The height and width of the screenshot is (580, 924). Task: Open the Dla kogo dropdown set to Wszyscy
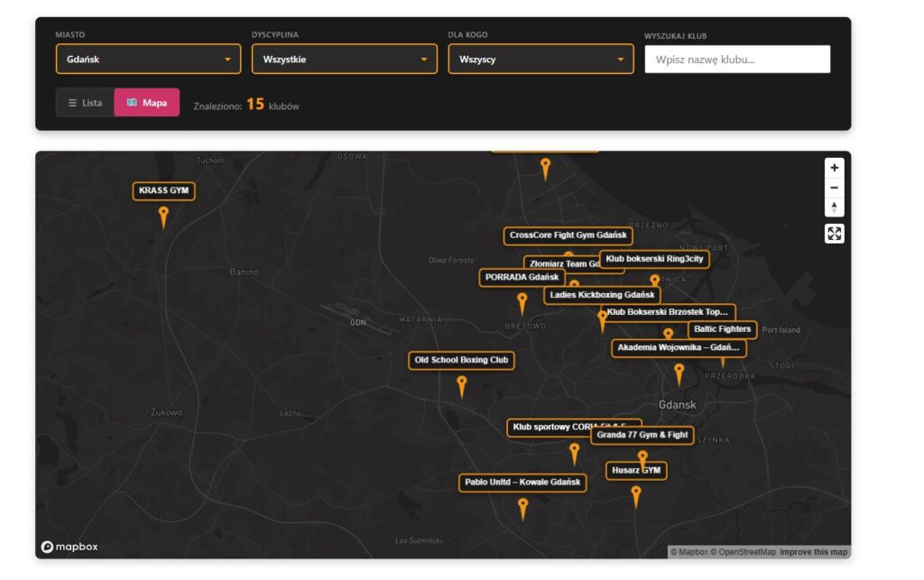[x=541, y=60]
